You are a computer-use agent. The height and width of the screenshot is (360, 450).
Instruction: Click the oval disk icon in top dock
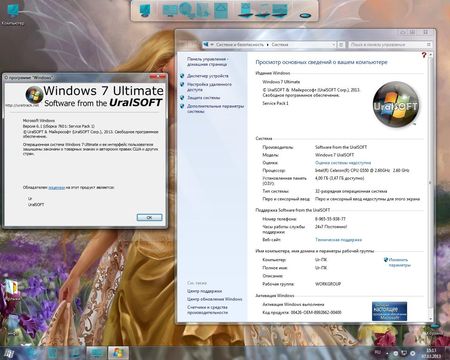[x=305, y=15]
